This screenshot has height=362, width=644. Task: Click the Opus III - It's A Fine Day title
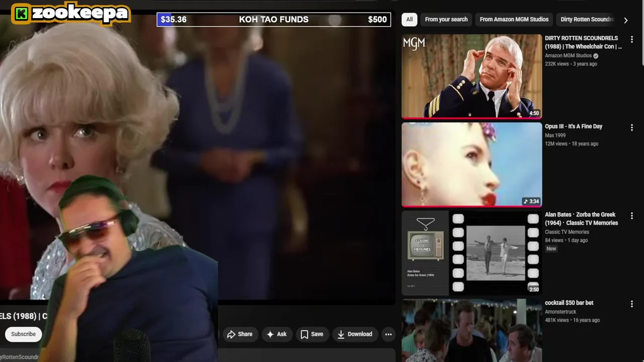point(574,127)
